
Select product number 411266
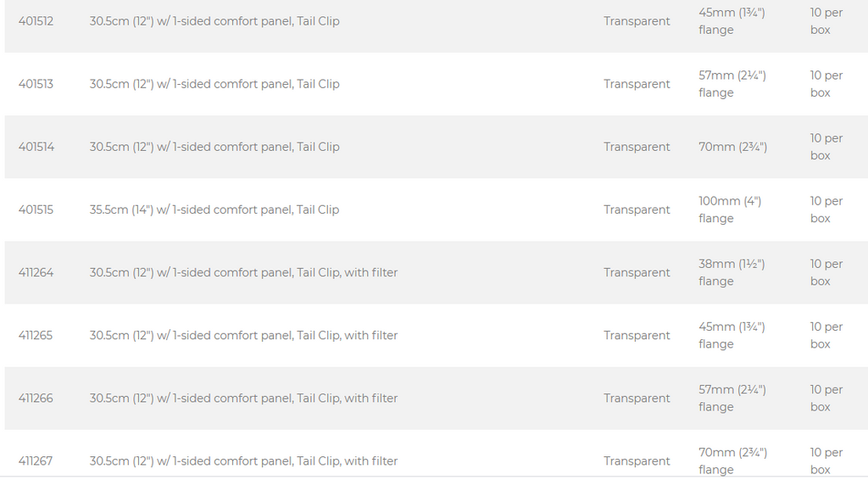pos(36,398)
